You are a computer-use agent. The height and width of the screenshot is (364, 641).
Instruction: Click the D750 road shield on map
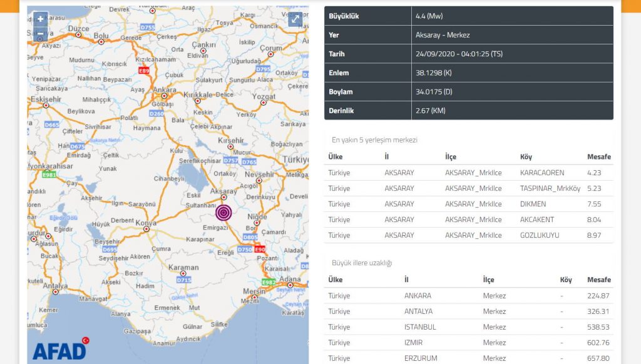pos(245,249)
